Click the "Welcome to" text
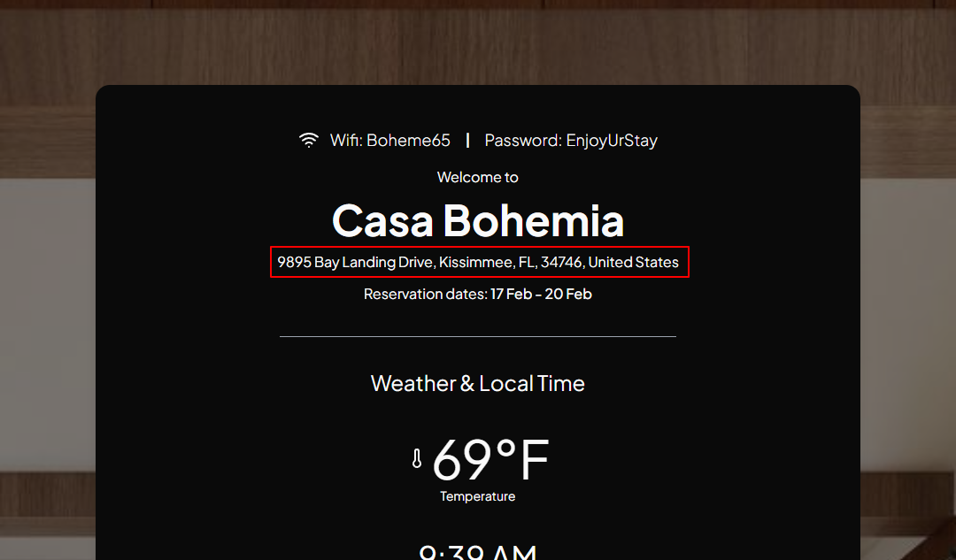Viewport: 956px width, 560px height. (x=478, y=177)
